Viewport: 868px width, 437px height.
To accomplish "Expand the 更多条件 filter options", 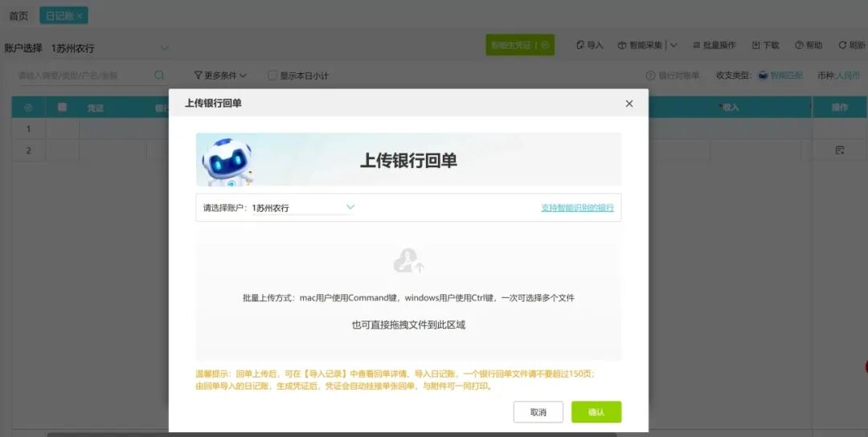I will [x=220, y=76].
